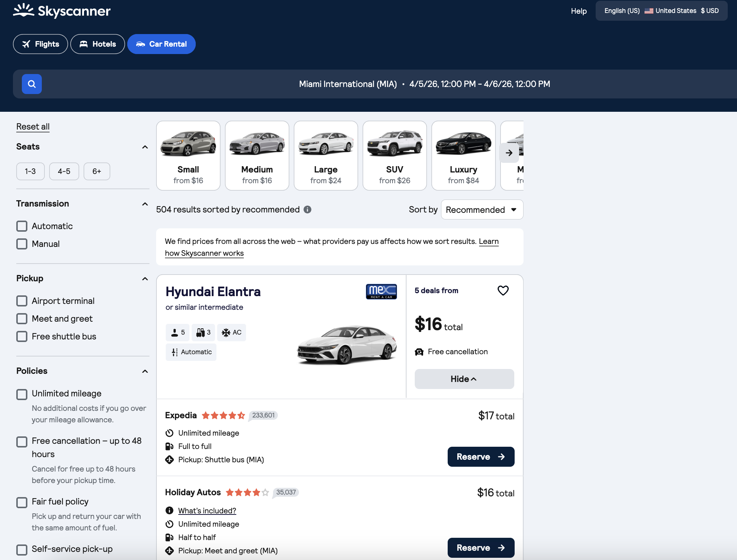Toggle Unlimited mileage policy checkbox
The width and height of the screenshot is (737, 560).
point(22,395)
